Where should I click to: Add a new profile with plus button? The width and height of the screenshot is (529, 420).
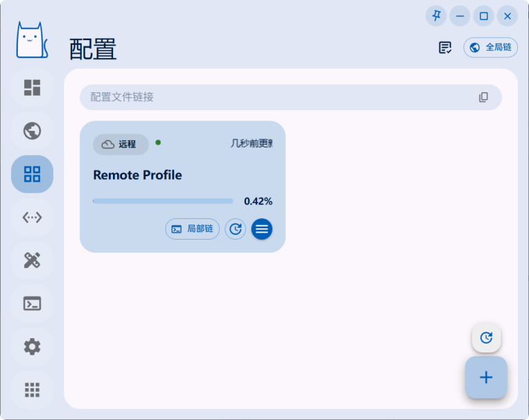click(x=486, y=377)
